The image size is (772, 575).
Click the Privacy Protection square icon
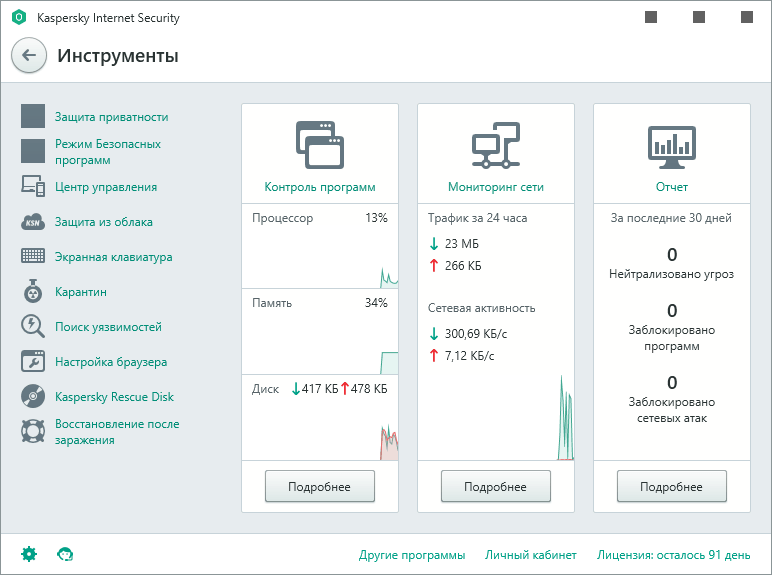coord(33,116)
